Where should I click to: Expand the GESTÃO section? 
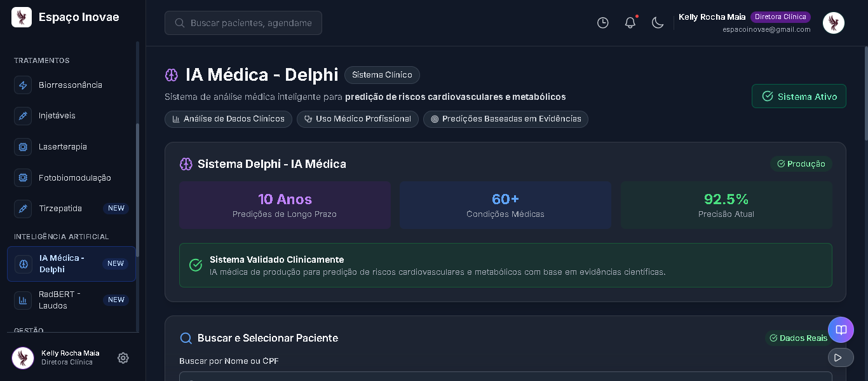click(x=28, y=330)
